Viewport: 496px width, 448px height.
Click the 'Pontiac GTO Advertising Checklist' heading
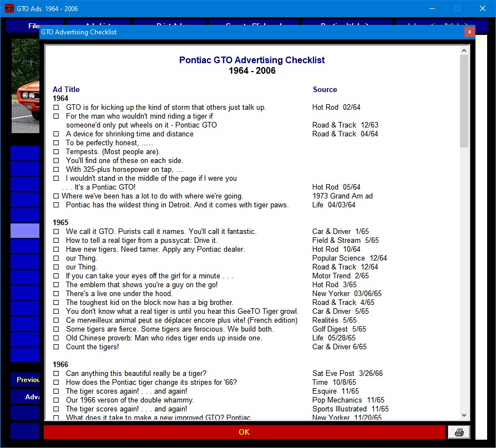coord(252,60)
